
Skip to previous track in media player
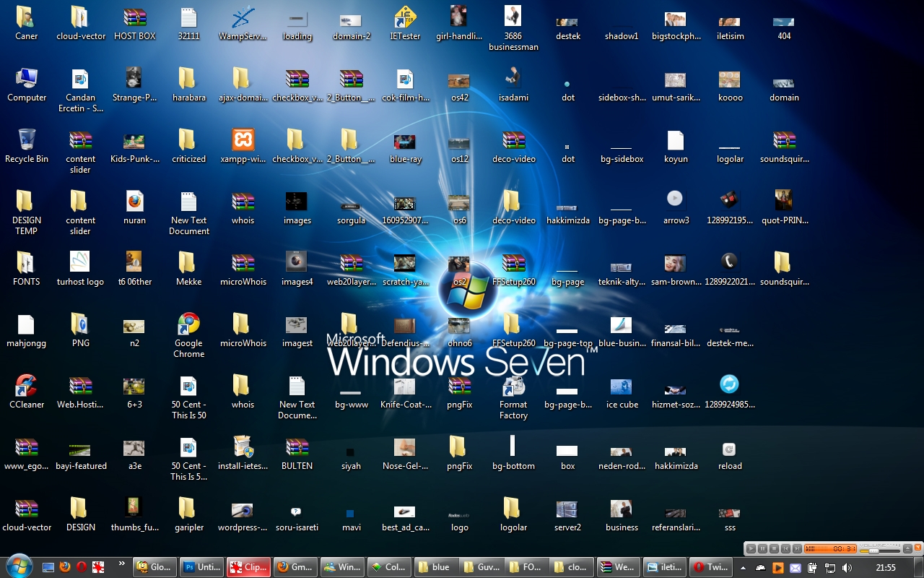(x=785, y=549)
